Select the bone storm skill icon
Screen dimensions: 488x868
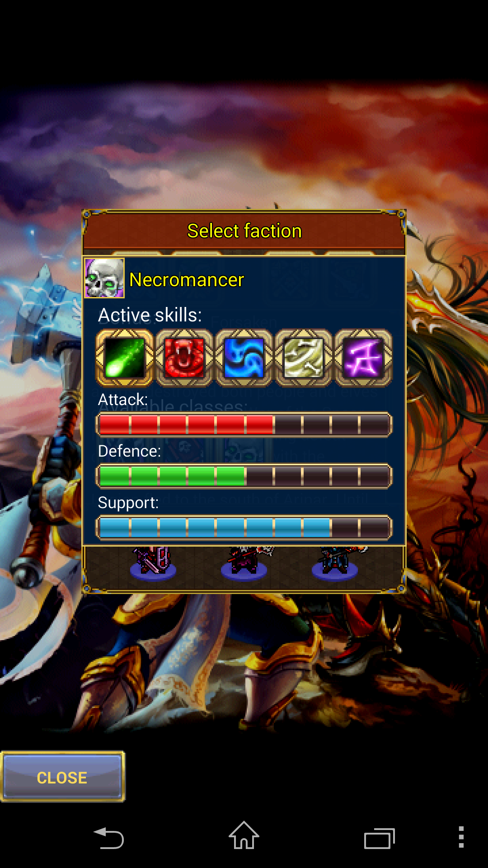tap(303, 358)
